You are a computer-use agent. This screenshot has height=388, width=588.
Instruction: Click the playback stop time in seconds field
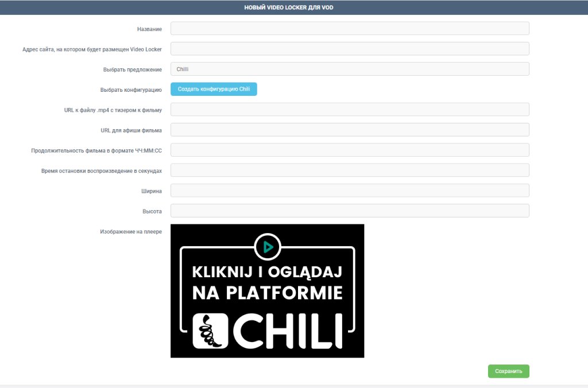(x=350, y=170)
